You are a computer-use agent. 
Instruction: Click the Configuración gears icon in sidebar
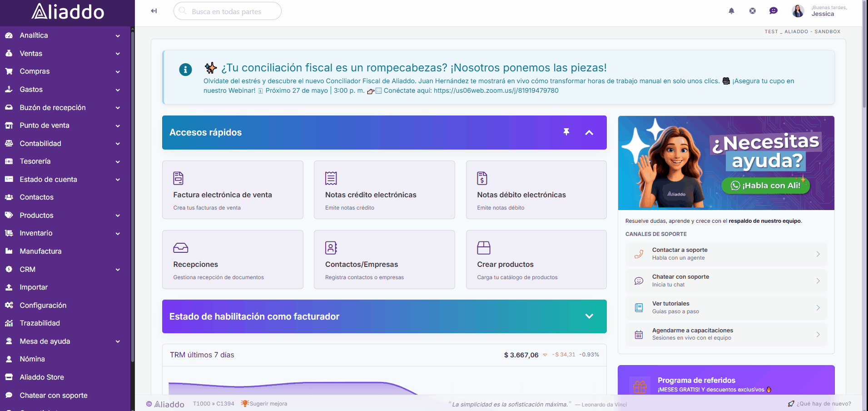(x=9, y=305)
